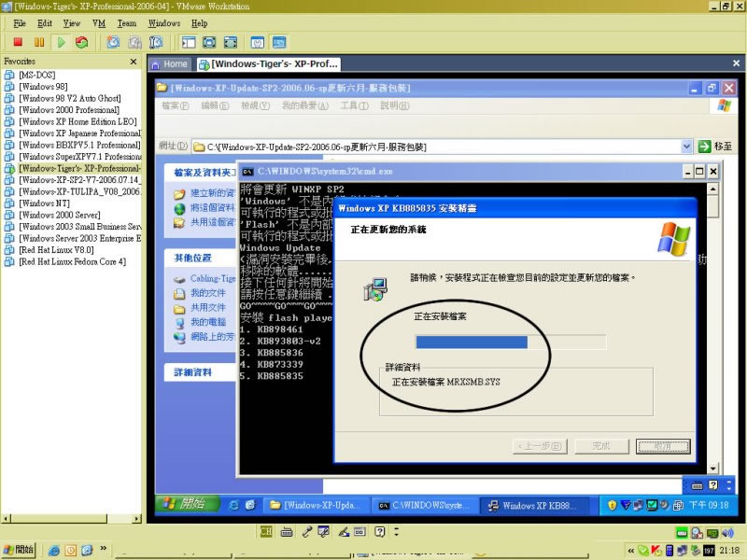
Task: Click the 我的電腦 link in task pane
Action: coord(207,322)
